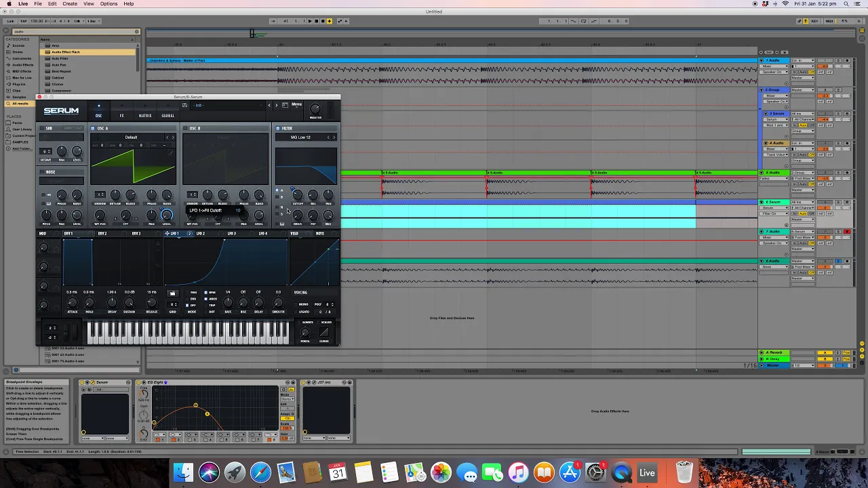Image resolution: width=868 pixels, height=488 pixels.
Task: Select next filter type arrow
Action: point(334,138)
